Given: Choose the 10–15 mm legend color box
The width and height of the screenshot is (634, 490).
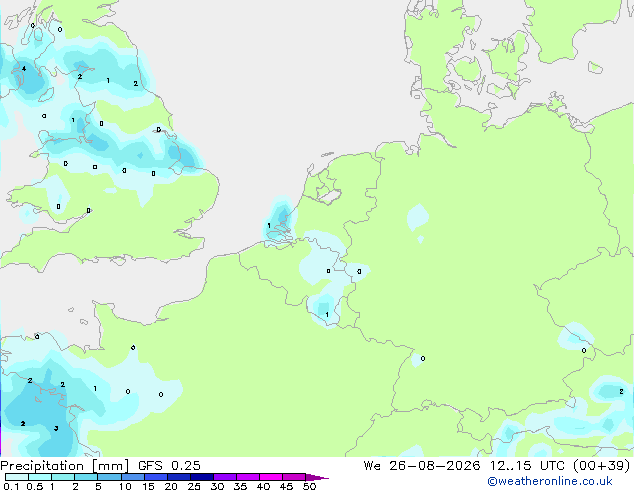Looking at the screenshot, I should point(132,477).
